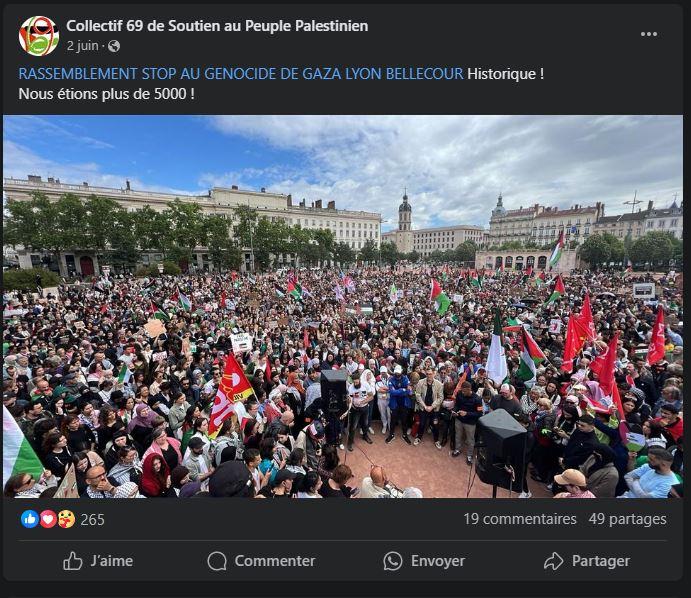The width and height of the screenshot is (691, 598).
Task: Click the globe public audience icon
Action: 114,46
